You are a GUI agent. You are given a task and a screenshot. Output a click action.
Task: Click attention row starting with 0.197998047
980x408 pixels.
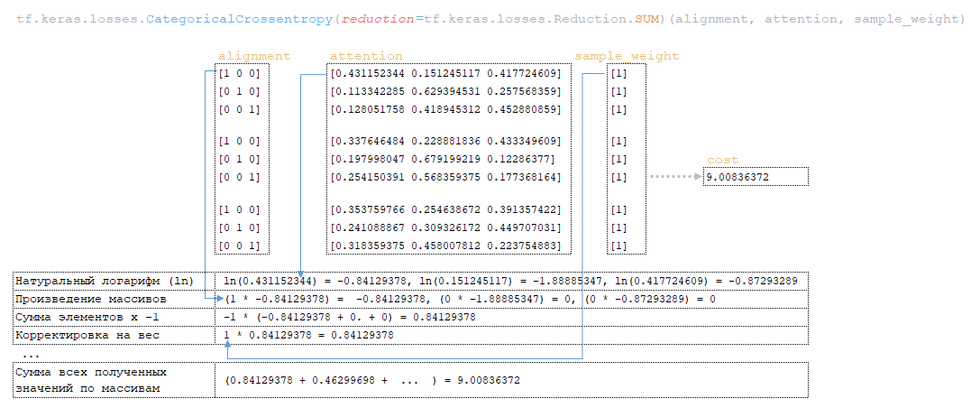(441, 159)
